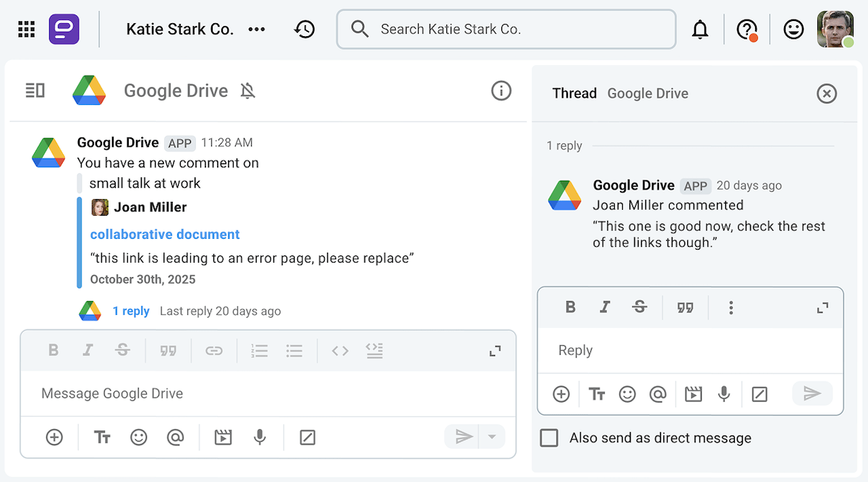Click the history icon next to the workspace name
The height and width of the screenshot is (482, 868).
click(x=305, y=29)
